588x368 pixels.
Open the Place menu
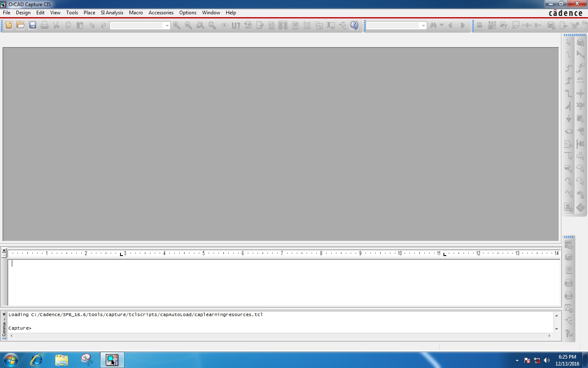[89, 13]
